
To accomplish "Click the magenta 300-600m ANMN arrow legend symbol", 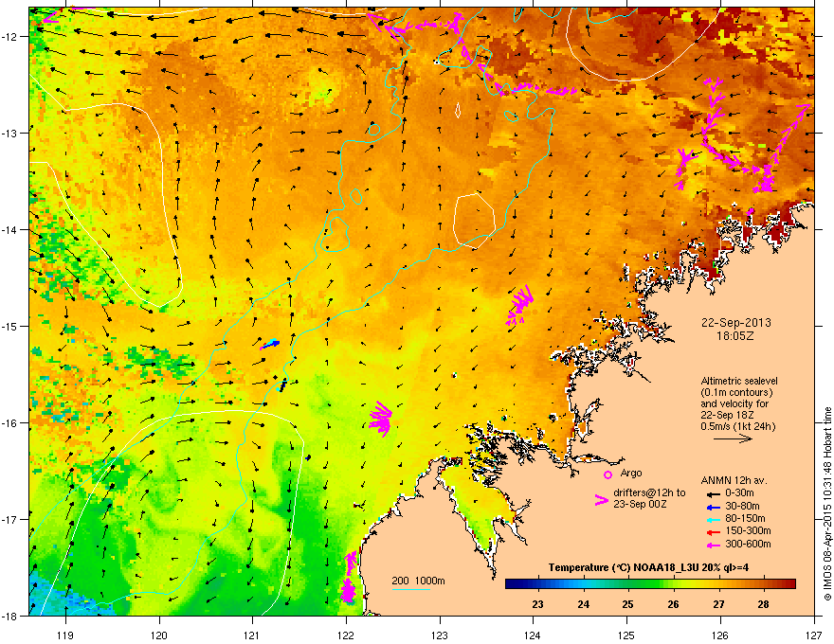I will [x=713, y=545].
